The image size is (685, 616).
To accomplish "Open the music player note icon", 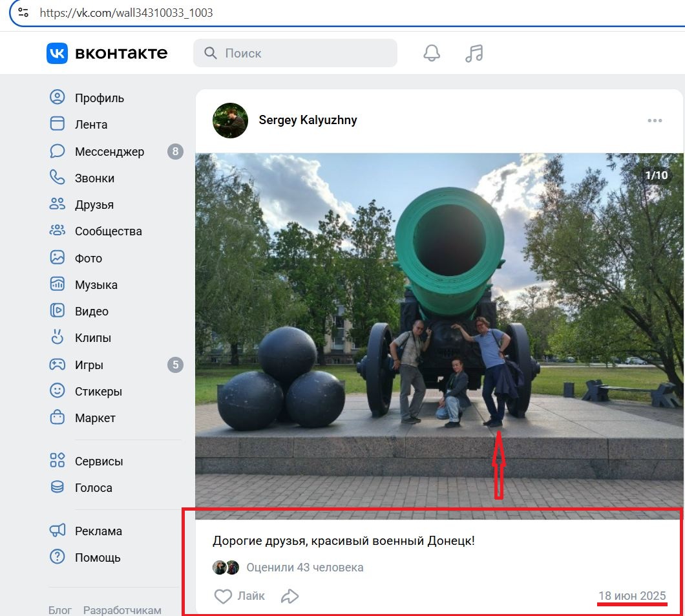I will [x=474, y=53].
